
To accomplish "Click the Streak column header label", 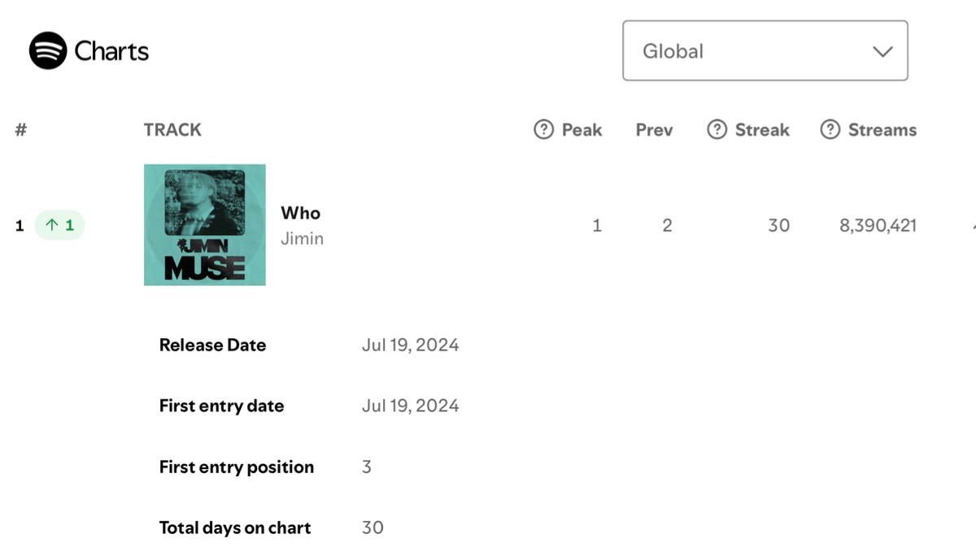I will [762, 130].
